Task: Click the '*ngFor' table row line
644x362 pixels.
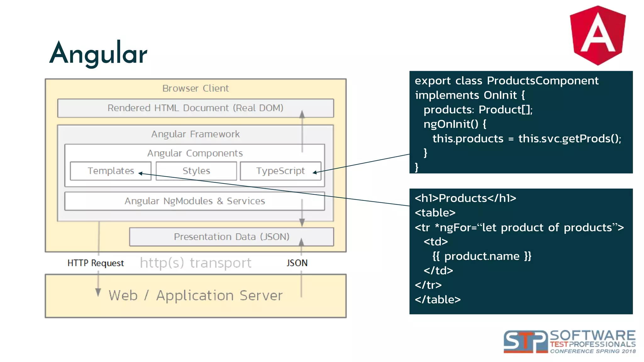Action: pos(519,228)
